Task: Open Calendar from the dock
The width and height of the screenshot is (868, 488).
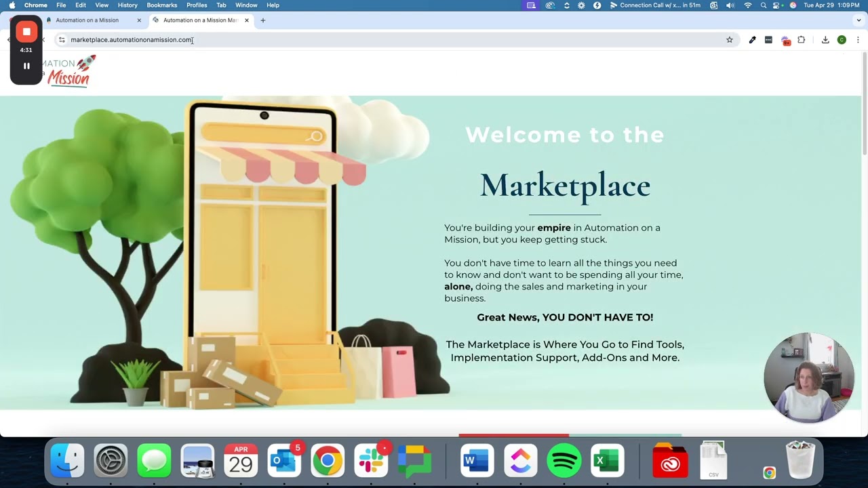Action: pyautogui.click(x=241, y=461)
